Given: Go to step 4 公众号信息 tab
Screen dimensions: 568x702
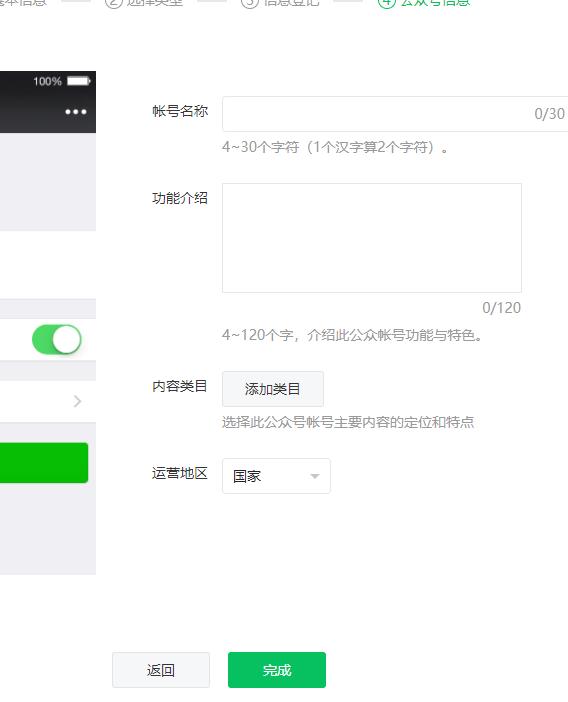Looking at the screenshot, I should coord(424,3).
